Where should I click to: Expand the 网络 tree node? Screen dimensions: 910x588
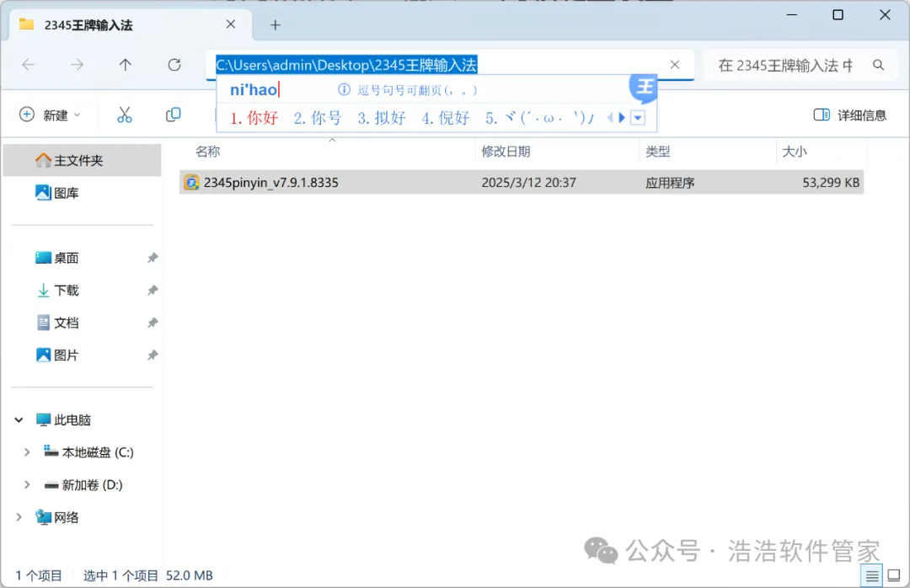click(x=19, y=517)
